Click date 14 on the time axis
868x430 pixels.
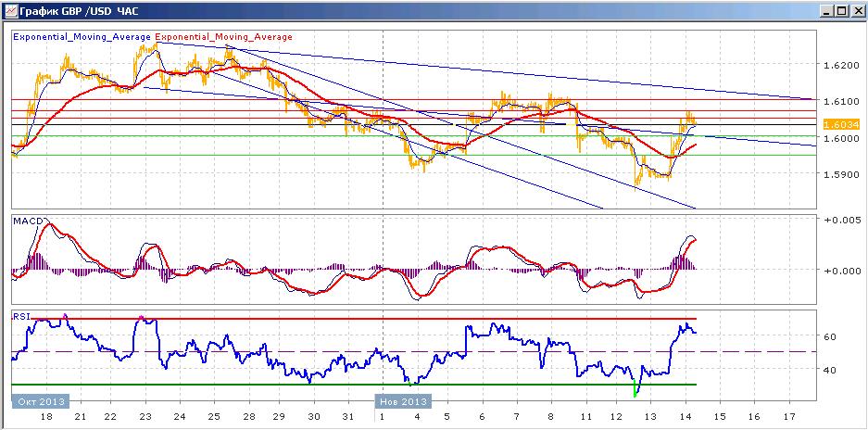[686, 417]
